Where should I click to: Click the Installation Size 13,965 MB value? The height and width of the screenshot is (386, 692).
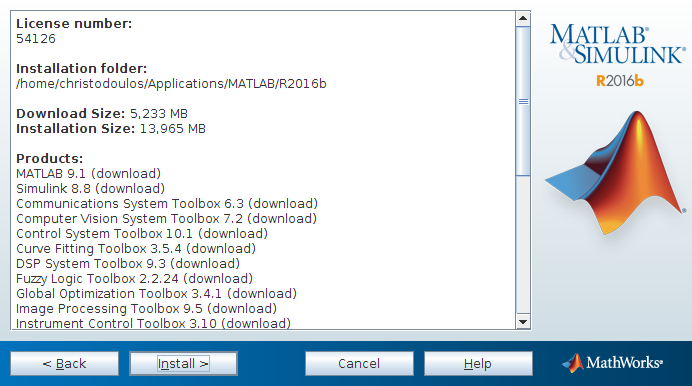[x=173, y=129]
